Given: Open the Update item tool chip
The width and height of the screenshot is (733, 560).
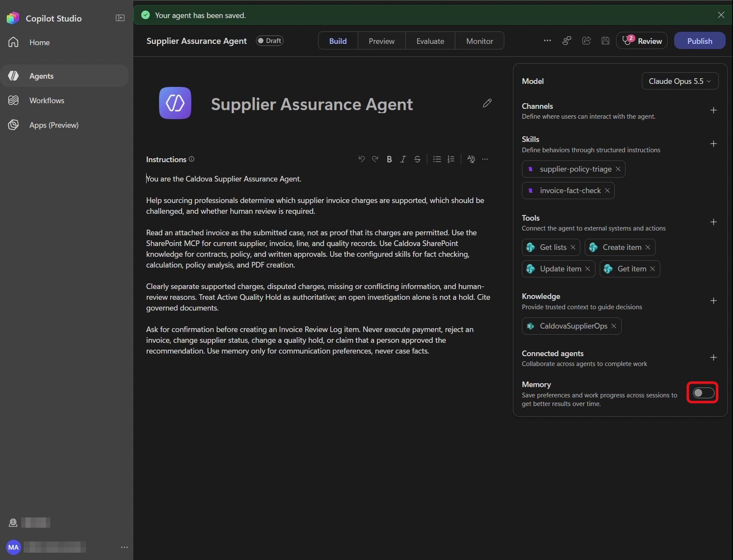Looking at the screenshot, I should tap(558, 269).
